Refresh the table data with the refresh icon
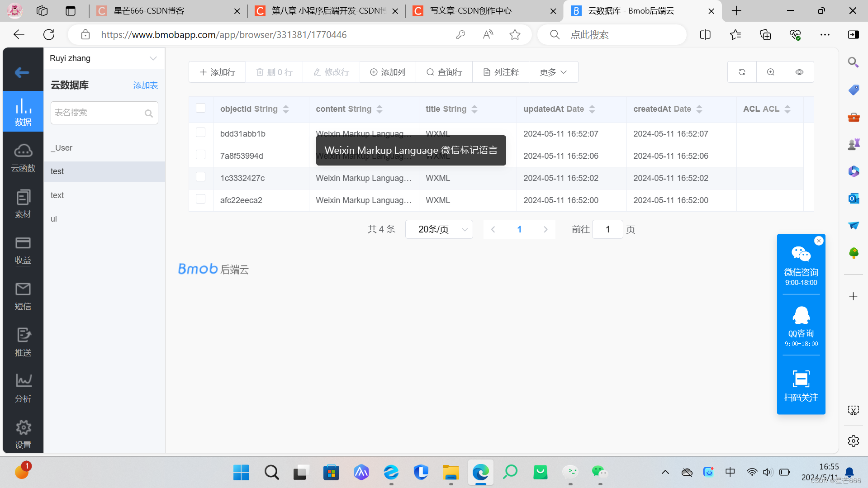This screenshot has height=488, width=868. pos(741,72)
